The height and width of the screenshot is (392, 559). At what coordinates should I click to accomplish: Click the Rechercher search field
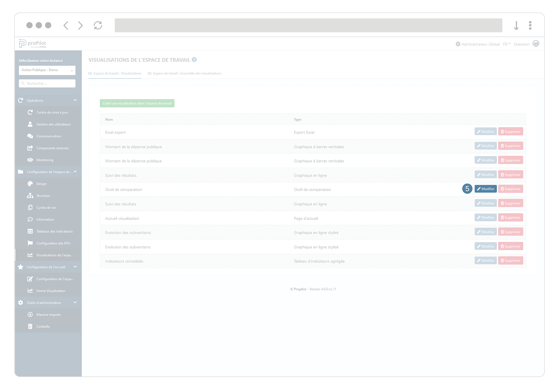pos(47,83)
